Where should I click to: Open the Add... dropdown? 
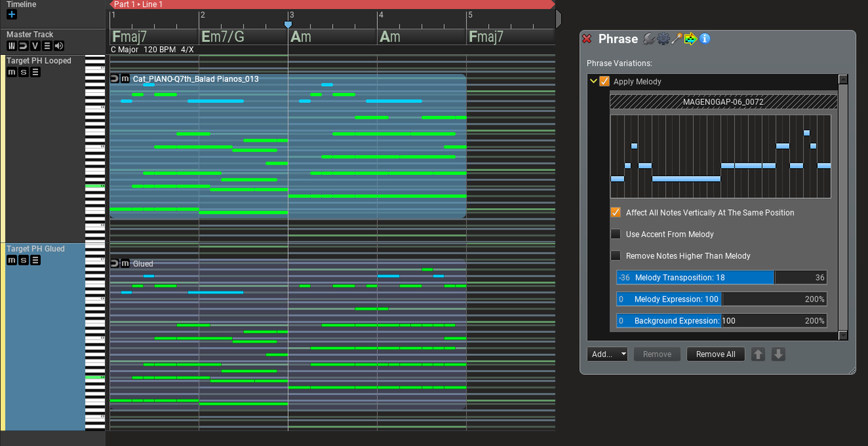[x=607, y=354]
